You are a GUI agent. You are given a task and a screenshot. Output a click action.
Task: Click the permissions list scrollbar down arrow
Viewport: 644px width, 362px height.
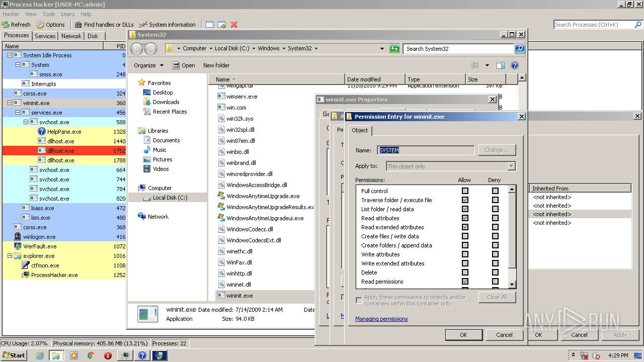[x=512, y=285]
